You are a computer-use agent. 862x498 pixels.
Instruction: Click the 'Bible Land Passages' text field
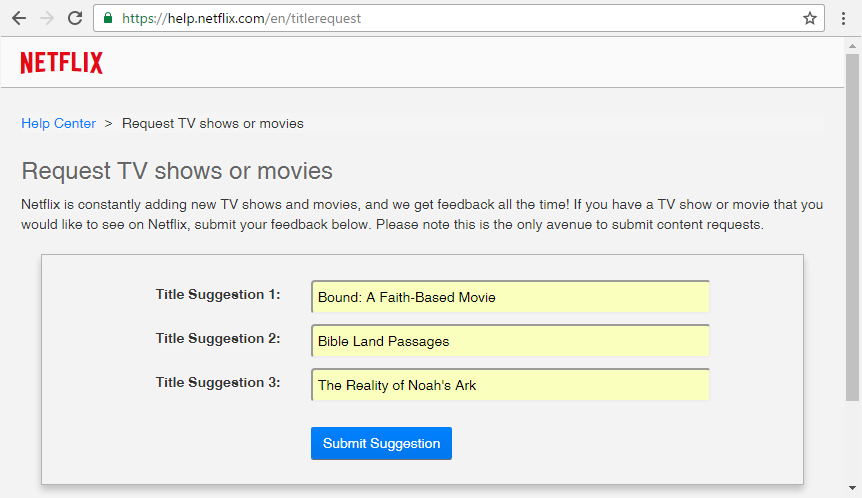[510, 341]
